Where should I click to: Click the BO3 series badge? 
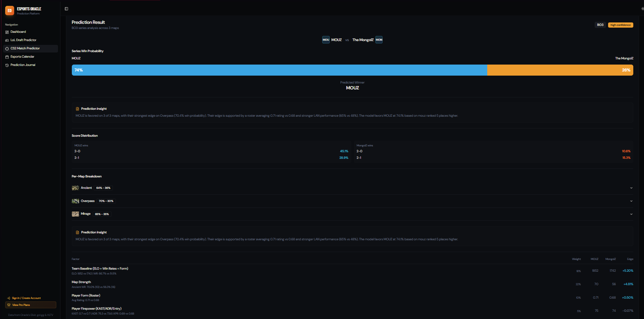[600, 25]
